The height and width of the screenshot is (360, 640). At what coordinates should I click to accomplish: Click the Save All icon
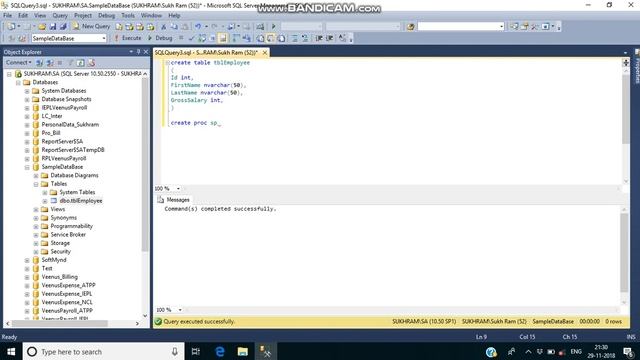pyautogui.click(x=63, y=27)
